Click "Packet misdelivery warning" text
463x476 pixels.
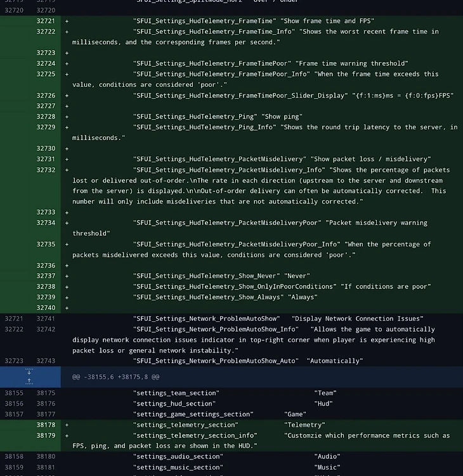376,223
